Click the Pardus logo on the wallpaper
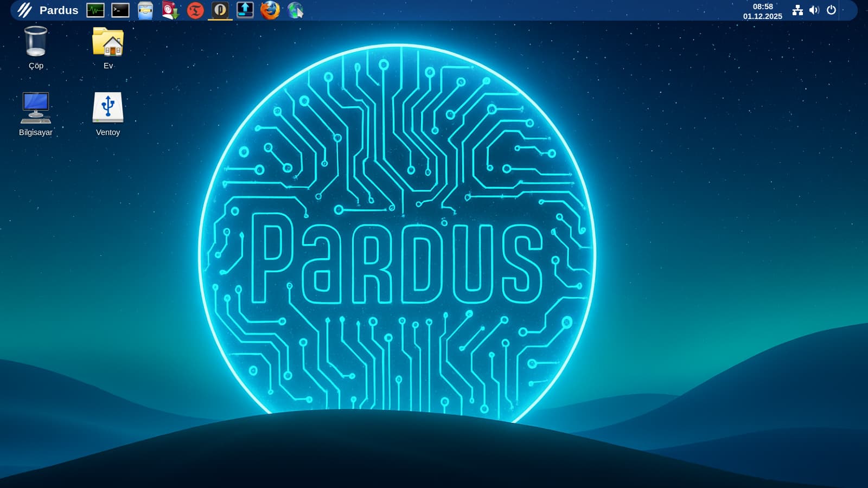The width and height of the screenshot is (868, 488). pyautogui.click(x=397, y=258)
